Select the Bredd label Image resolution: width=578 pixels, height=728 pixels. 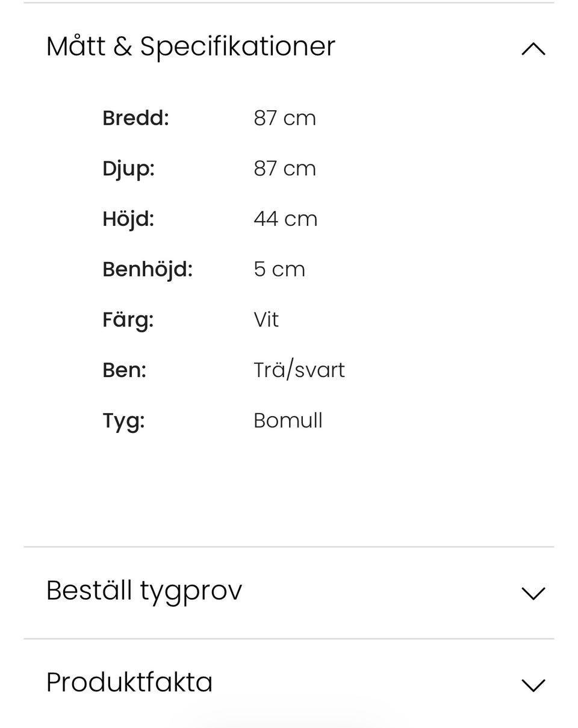click(x=135, y=118)
